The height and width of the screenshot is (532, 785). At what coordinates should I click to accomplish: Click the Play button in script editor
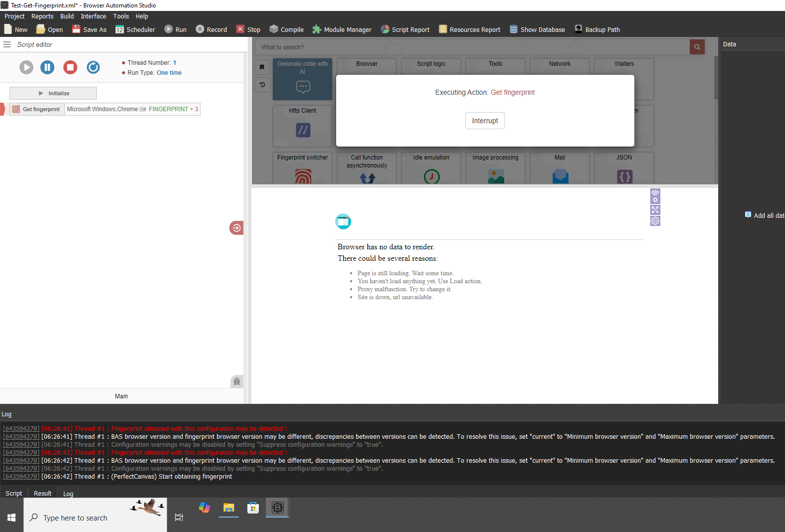tap(26, 67)
